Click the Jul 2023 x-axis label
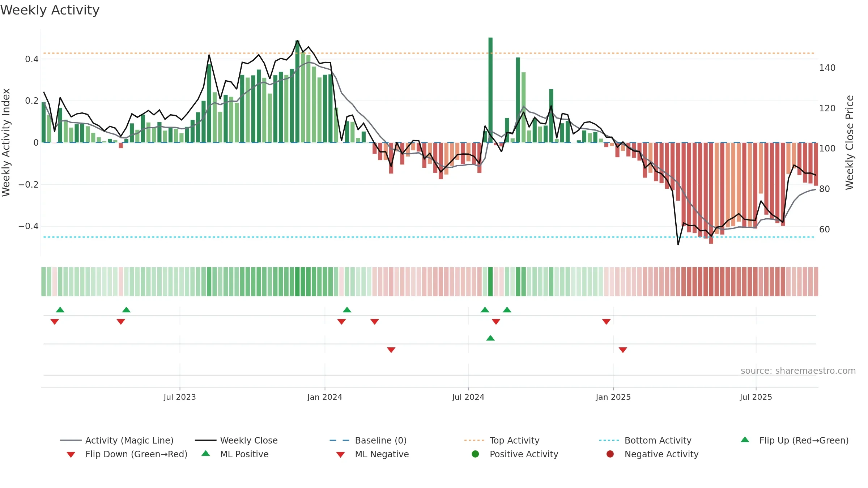Image resolution: width=868 pixels, height=488 pixels. (180, 397)
